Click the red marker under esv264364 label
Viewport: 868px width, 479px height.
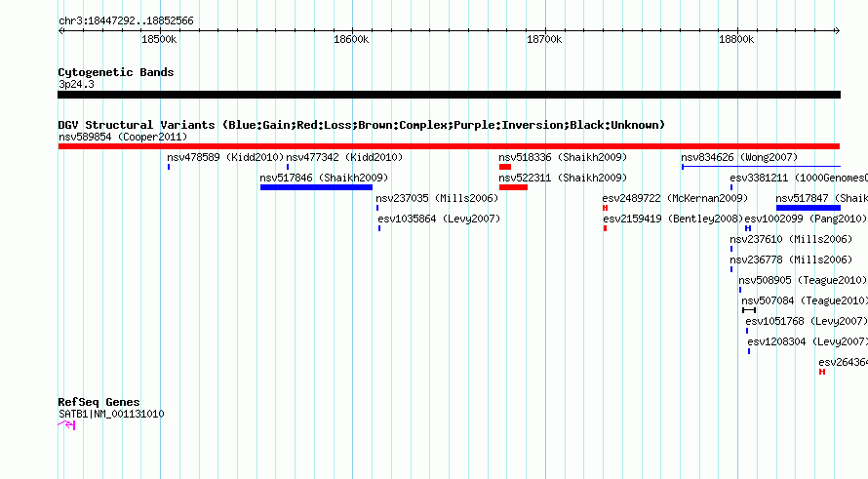click(822, 372)
